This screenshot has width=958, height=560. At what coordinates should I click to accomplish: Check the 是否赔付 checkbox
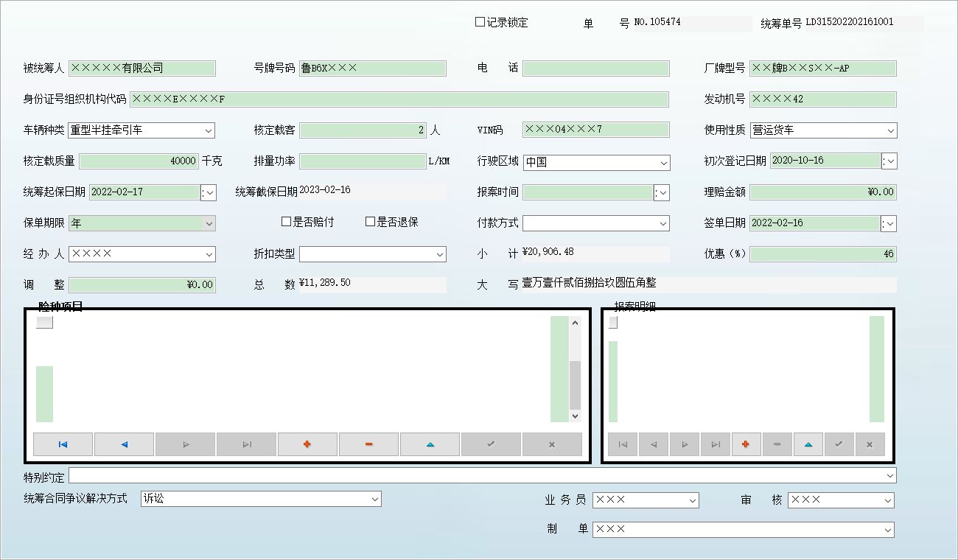(287, 222)
